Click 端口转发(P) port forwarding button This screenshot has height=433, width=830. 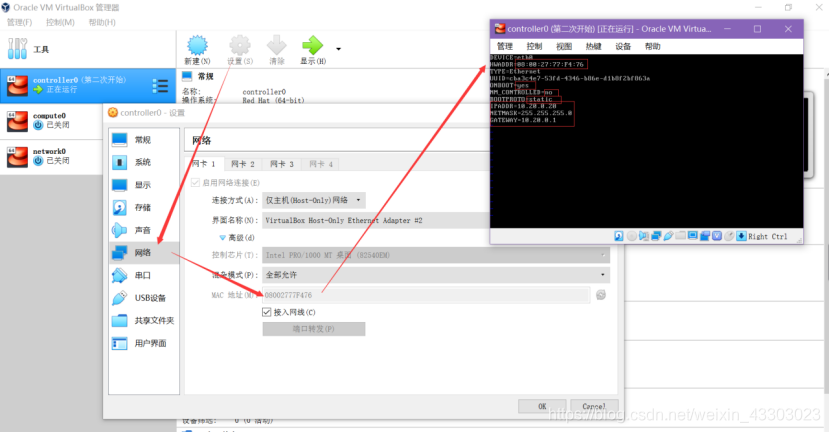pos(314,329)
